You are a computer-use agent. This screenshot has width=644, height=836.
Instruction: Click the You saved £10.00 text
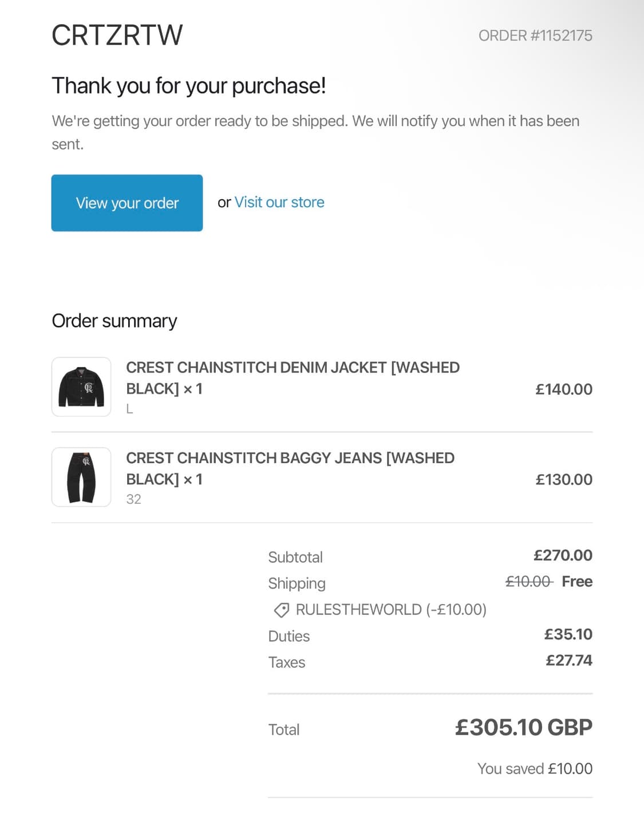(x=535, y=768)
